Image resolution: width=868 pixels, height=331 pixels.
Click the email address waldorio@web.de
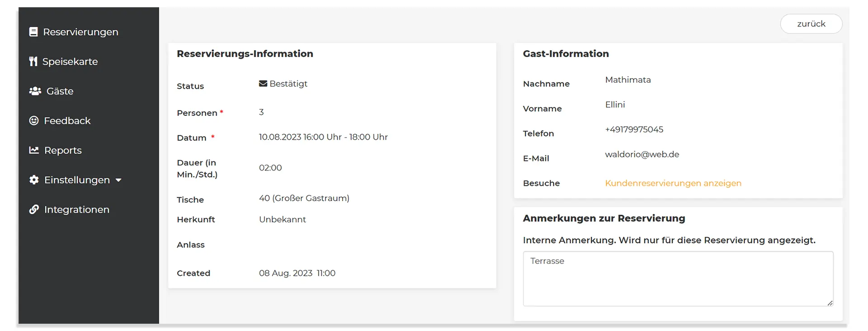tap(642, 154)
